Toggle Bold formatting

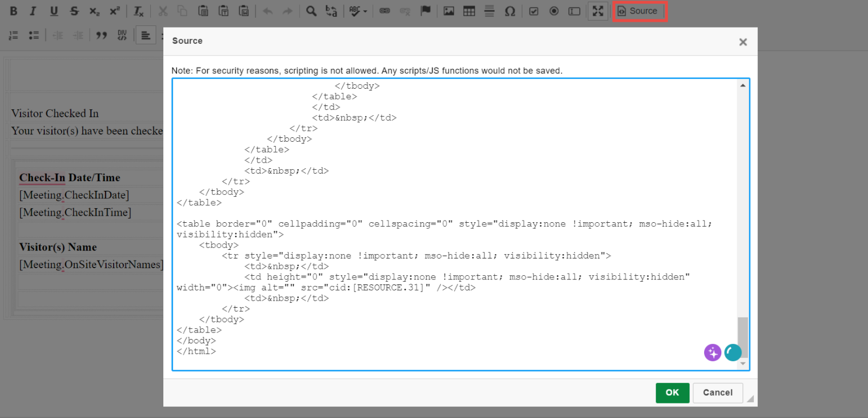14,11
